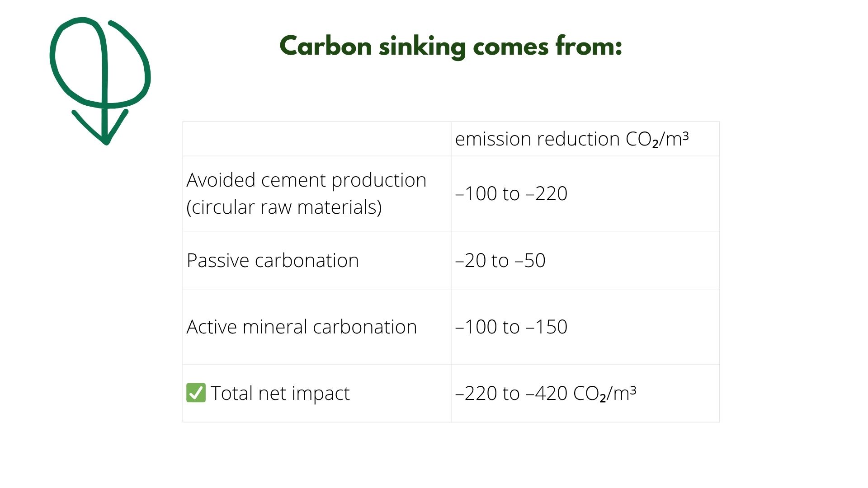Click the green leaf arrow logo
This screenshot has height=488, width=868.
point(100,81)
